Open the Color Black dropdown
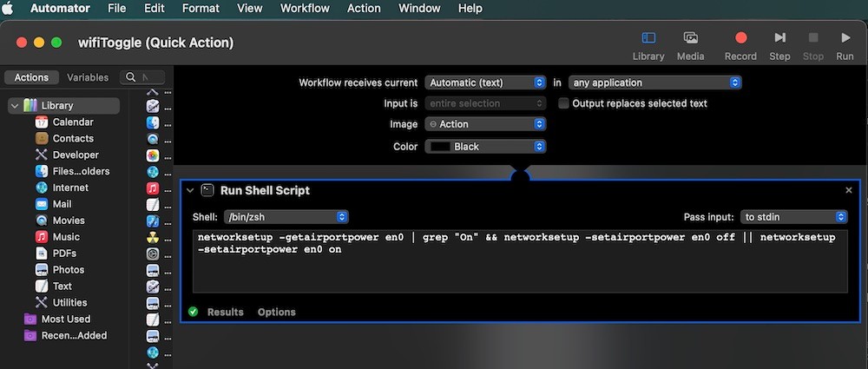Image resolution: width=868 pixels, height=369 pixels. pos(485,147)
